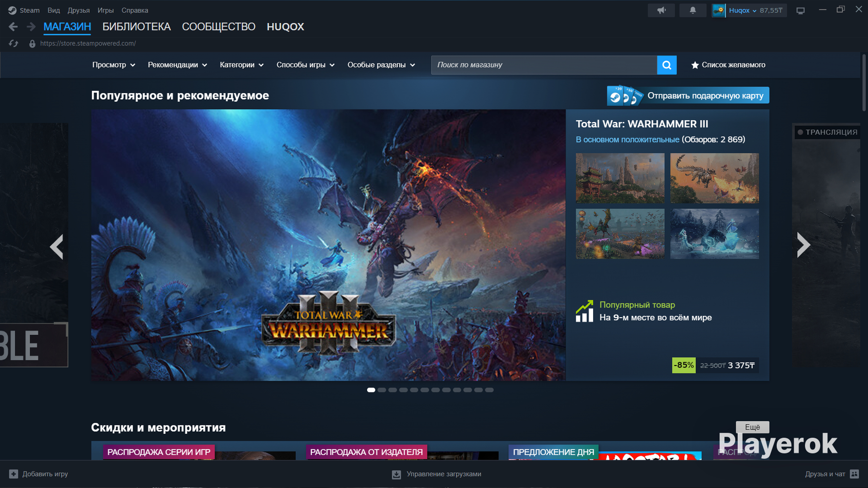Launch Big Picture mode via the monitor icon
Viewport: 868px width, 488px height.
[x=801, y=10]
